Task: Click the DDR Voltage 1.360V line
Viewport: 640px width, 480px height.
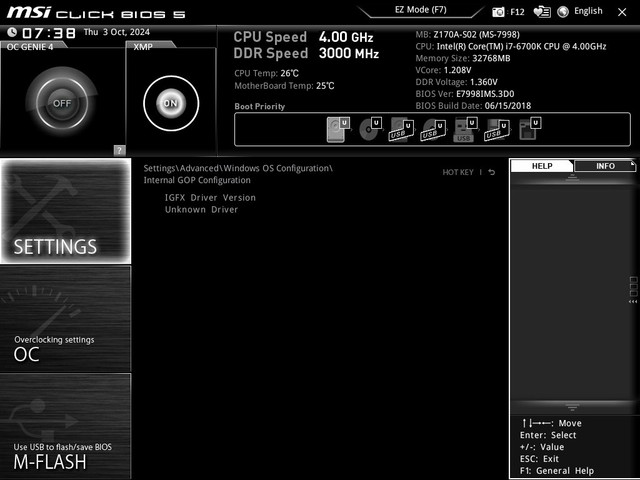Action: click(x=456, y=82)
